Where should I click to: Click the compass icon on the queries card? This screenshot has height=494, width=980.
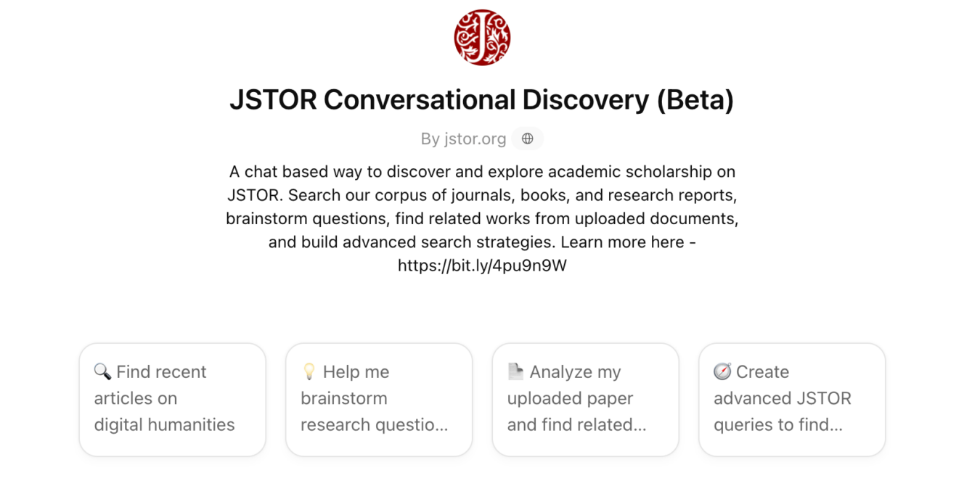point(722,371)
